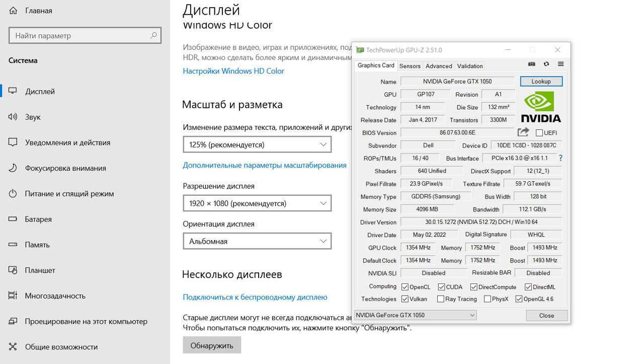Screen dimensions: 644x364
Task: Click Подключиться к беспроводному дисплею link
Action: [x=255, y=297]
